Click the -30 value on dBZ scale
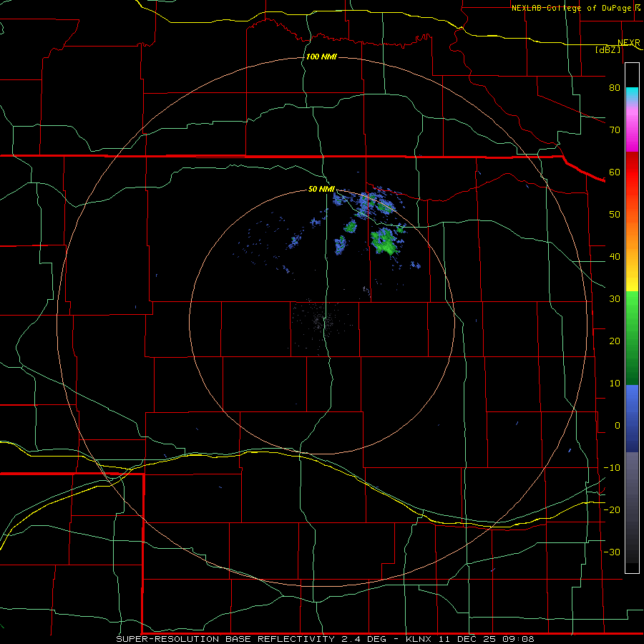 pos(612,552)
